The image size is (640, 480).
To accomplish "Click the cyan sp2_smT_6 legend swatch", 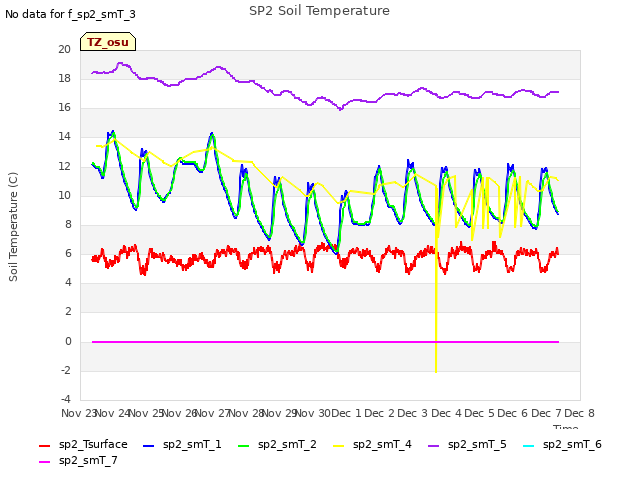I will tap(529, 446).
